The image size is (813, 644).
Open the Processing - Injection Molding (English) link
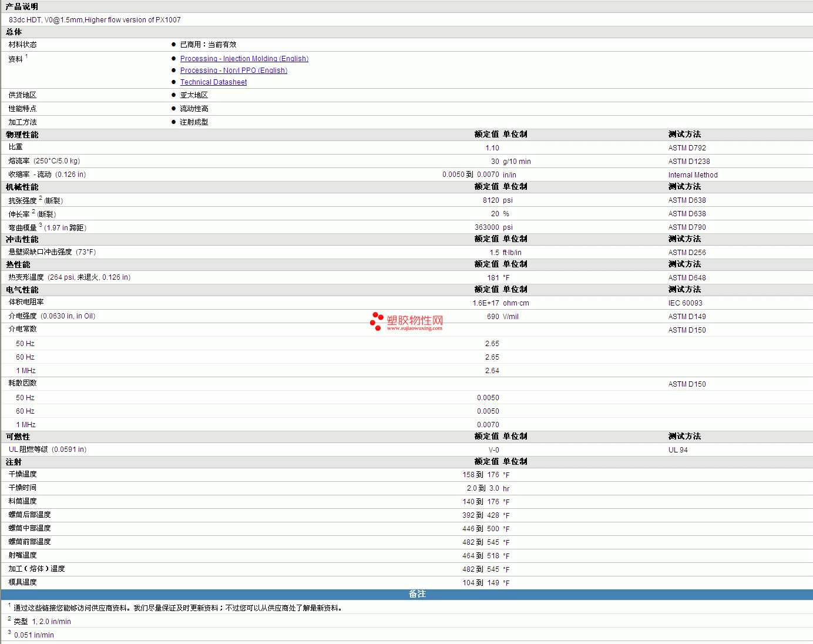click(244, 59)
